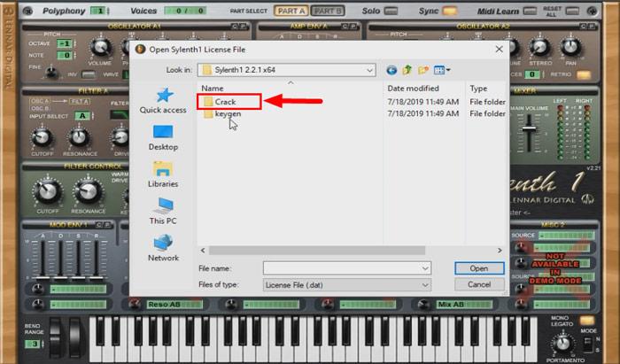Viewport: 620px width, 364px height.
Task: Click the scroll-left arrow of file list
Action: (203, 251)
